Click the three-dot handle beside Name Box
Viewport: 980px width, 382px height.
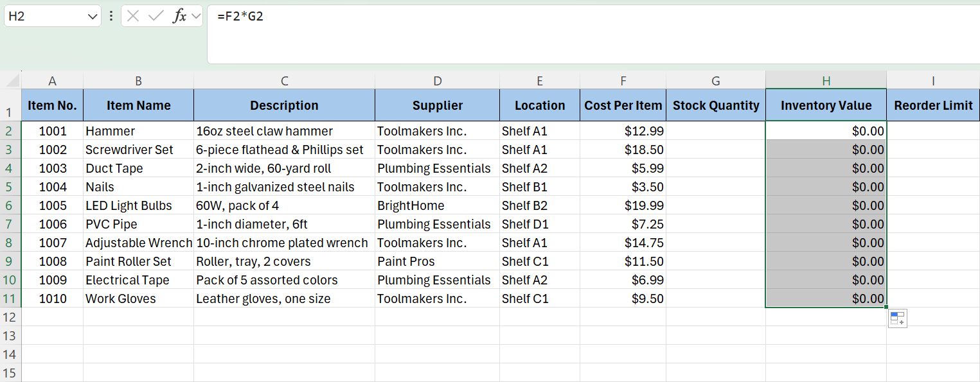(111, 17)
